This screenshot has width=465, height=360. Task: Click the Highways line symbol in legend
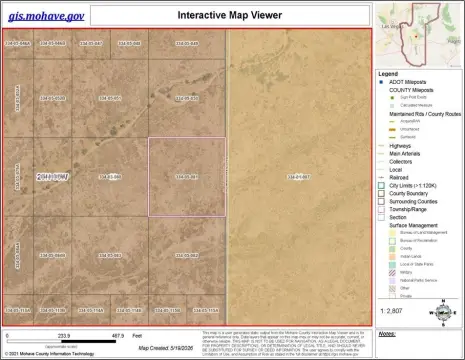point(382,146)
